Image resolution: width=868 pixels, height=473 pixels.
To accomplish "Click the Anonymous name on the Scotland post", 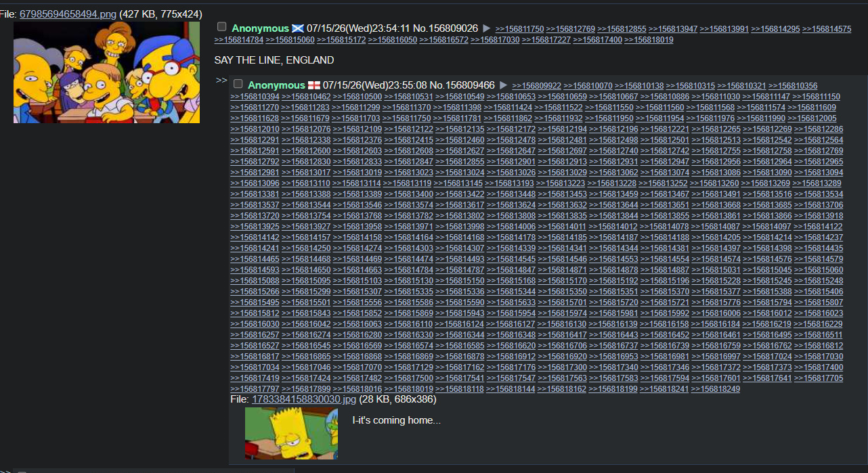I will [260, 28].
